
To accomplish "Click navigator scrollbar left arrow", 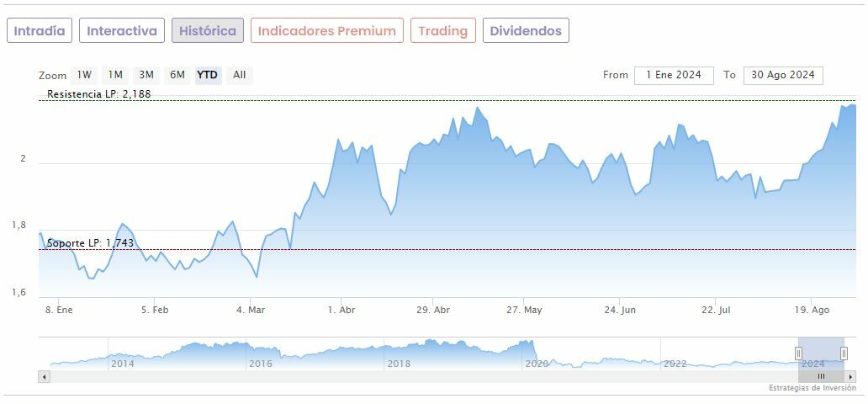I will (43, 376).
